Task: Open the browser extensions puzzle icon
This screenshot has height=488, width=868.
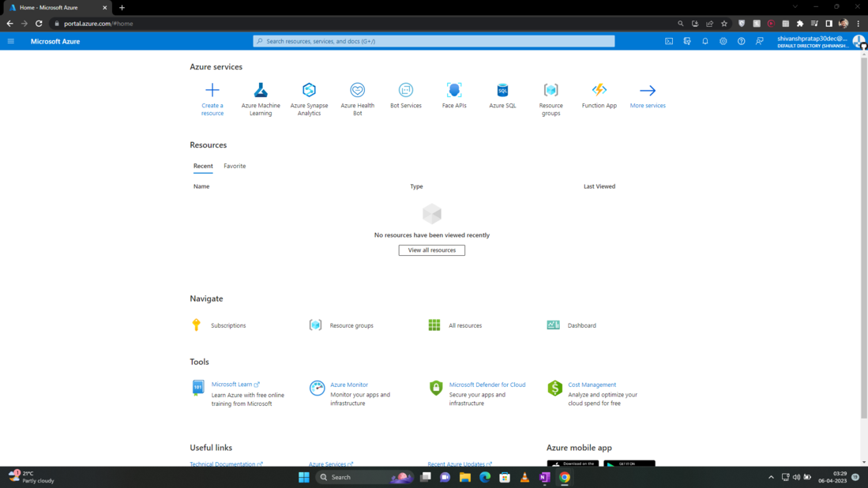Action: 800,23
